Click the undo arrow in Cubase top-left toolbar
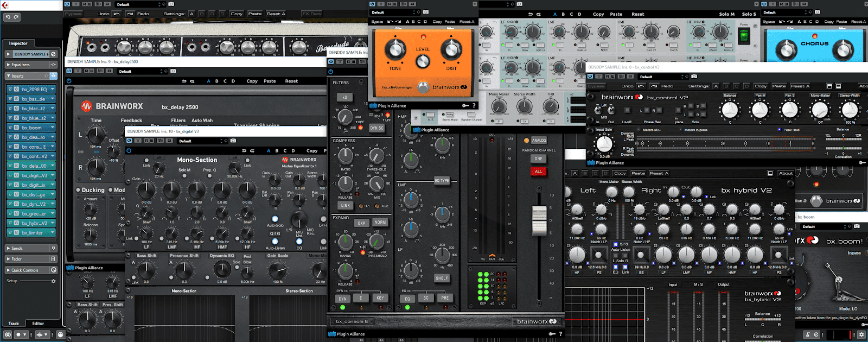Viewport: 868px width, 342px height. point(8,17)
